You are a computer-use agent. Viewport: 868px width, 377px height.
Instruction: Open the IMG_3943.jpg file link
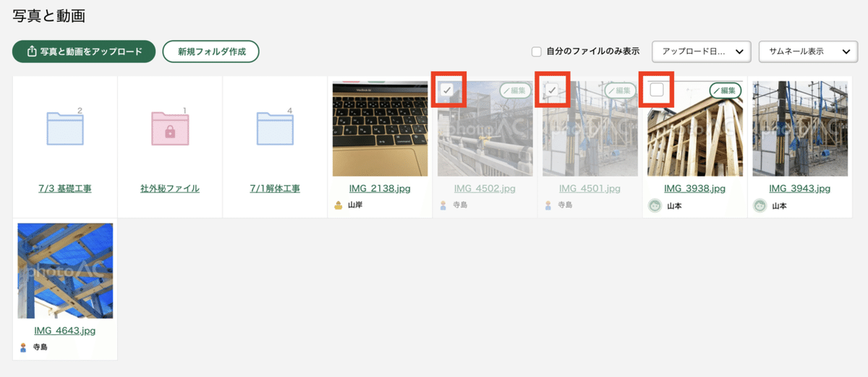pyautogui.click(x=800, y=189)
